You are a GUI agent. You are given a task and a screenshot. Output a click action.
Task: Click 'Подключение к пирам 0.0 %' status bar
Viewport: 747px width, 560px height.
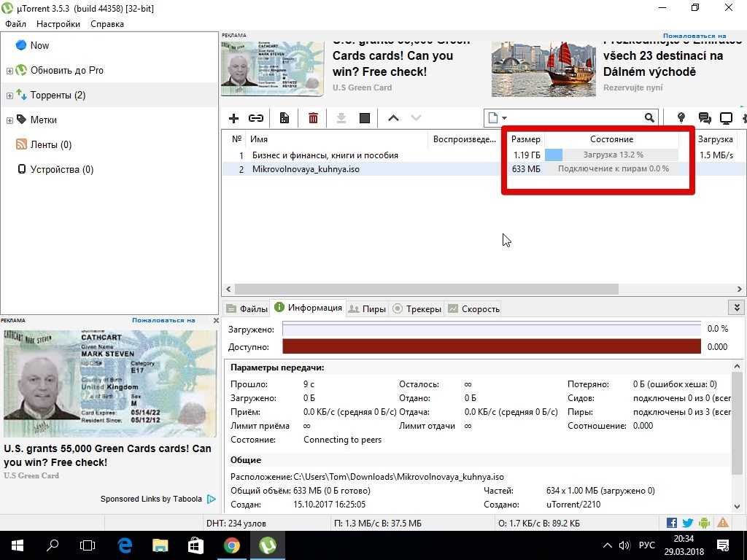tap(612, 168)
